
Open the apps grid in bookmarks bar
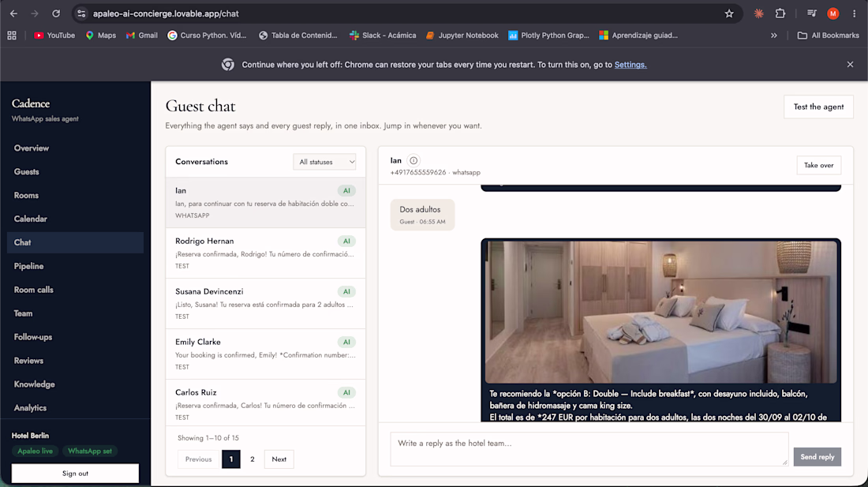12,36
